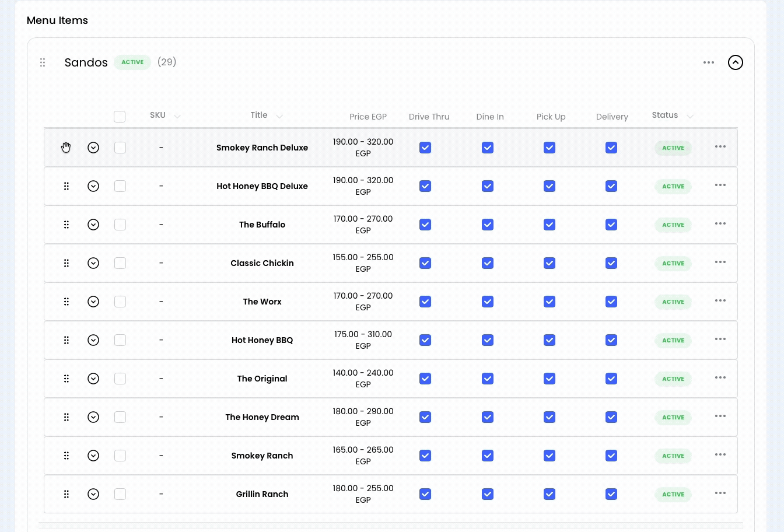Grab the Smokey Ranch Deluxe drag handle
The height and width of the screenshot is (532, 784).
[x=66, y=148]
